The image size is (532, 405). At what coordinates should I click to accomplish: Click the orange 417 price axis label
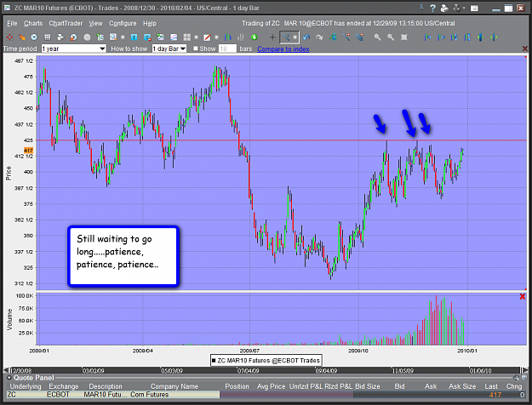coord(28,151)
